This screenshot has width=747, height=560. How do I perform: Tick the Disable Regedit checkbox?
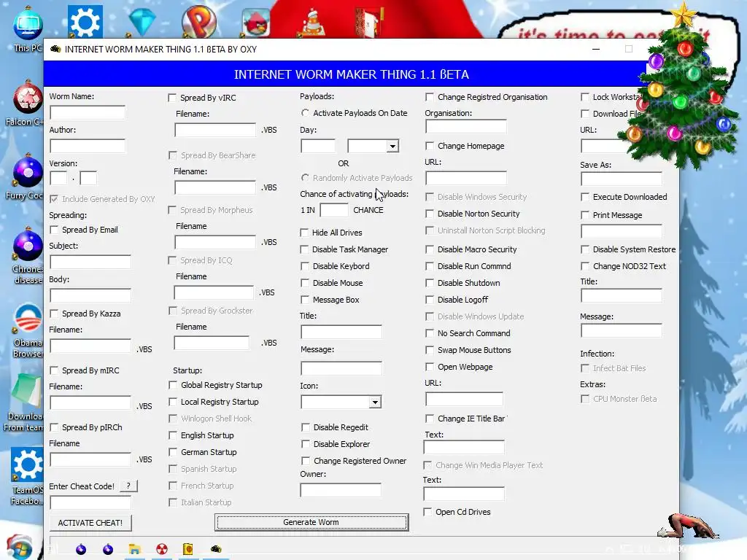[306, 427]
